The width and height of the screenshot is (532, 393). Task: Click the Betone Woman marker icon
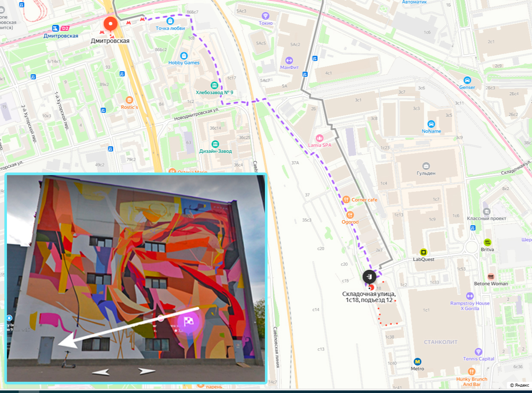point(491,276)
